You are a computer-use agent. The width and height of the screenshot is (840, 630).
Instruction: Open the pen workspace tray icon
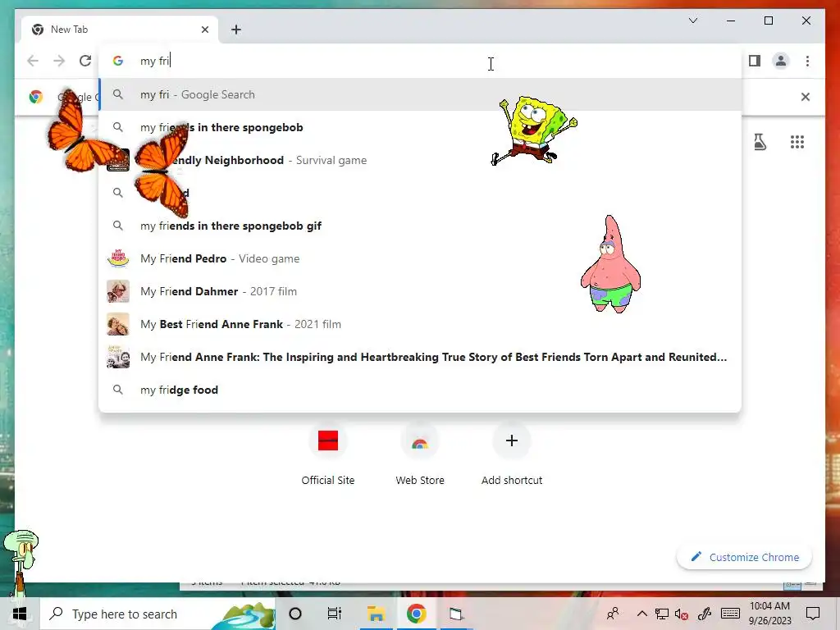tap(705, 614)
